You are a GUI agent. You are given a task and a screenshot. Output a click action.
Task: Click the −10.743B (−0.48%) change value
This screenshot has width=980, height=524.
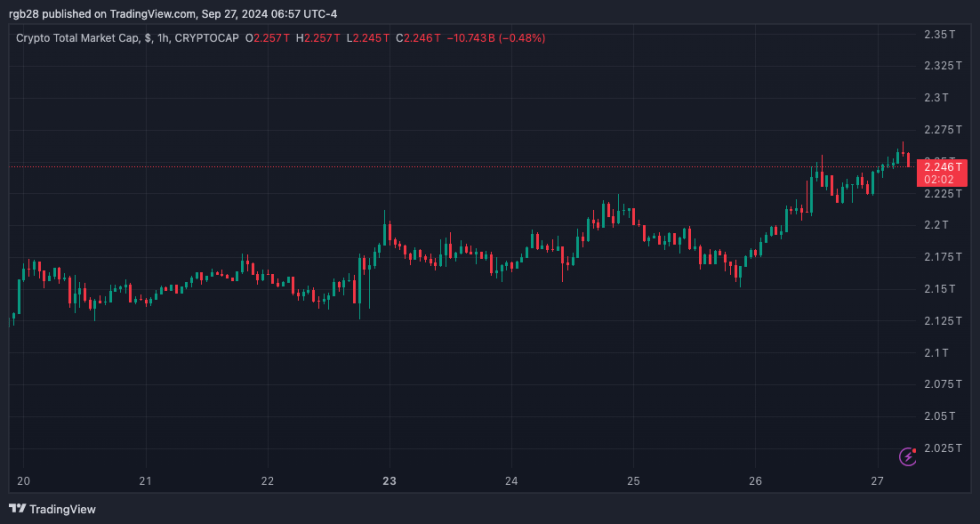point(495,38)
